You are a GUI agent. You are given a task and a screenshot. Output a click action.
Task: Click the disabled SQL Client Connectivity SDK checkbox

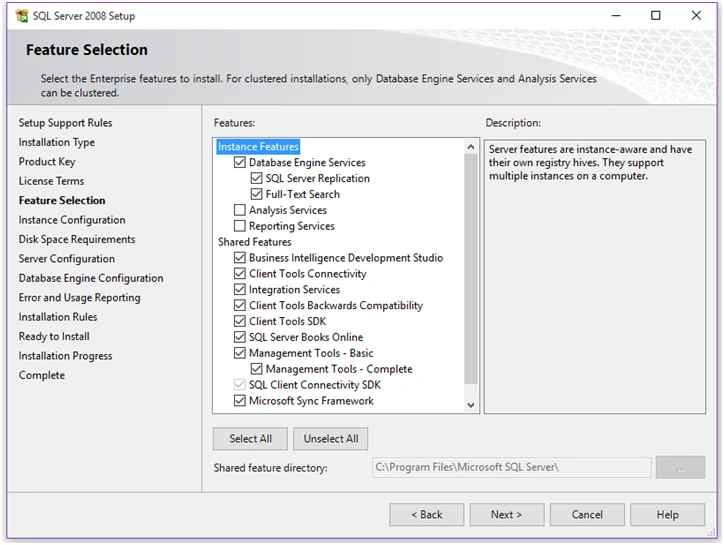(x=240, y=385)
